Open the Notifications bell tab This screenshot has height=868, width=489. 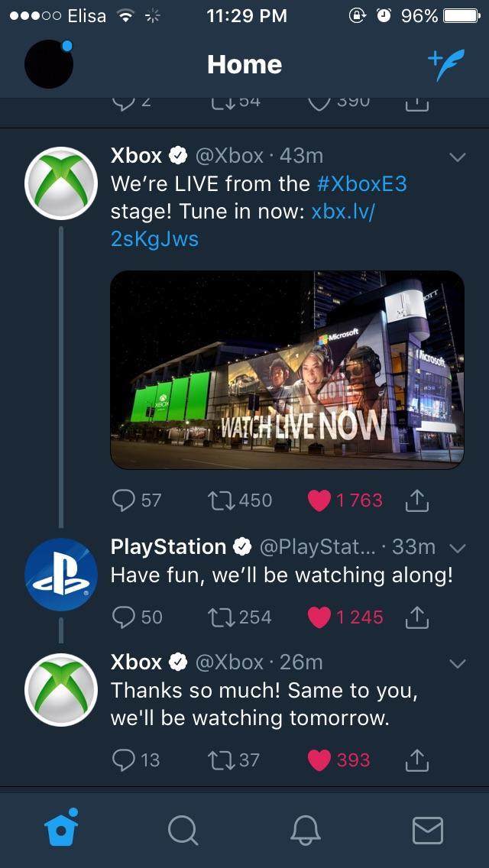(305, 830)
